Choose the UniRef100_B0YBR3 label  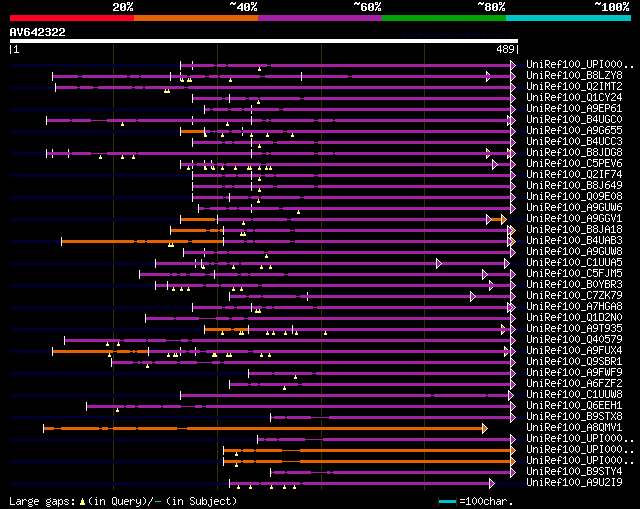574,285
